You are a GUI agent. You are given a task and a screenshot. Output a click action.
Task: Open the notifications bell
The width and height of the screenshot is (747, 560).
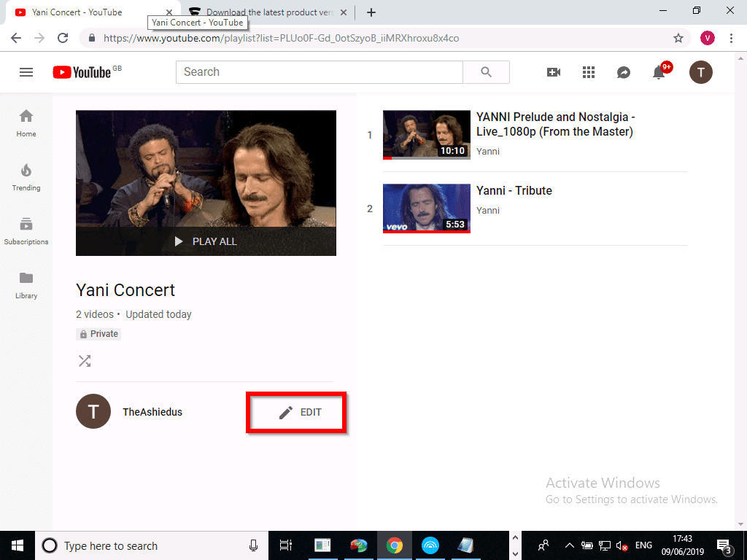pyautogui.click(x=659, y=72)
